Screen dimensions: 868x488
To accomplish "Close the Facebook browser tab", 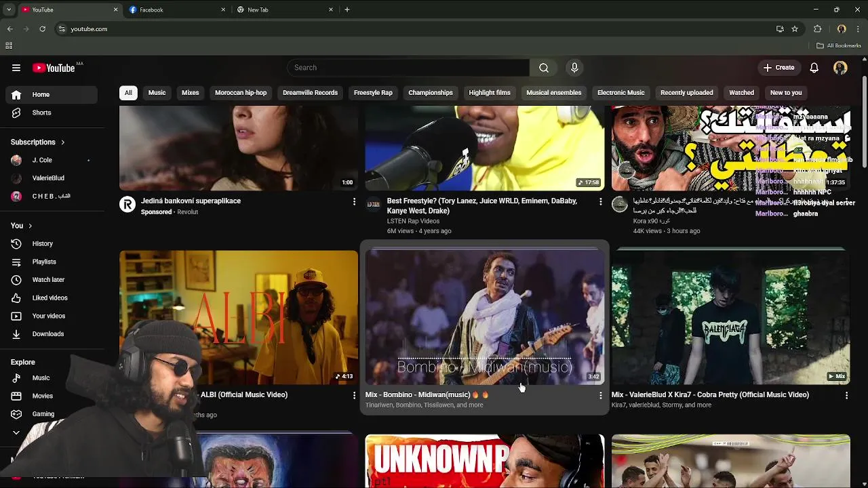I will [x=223, y=9].
